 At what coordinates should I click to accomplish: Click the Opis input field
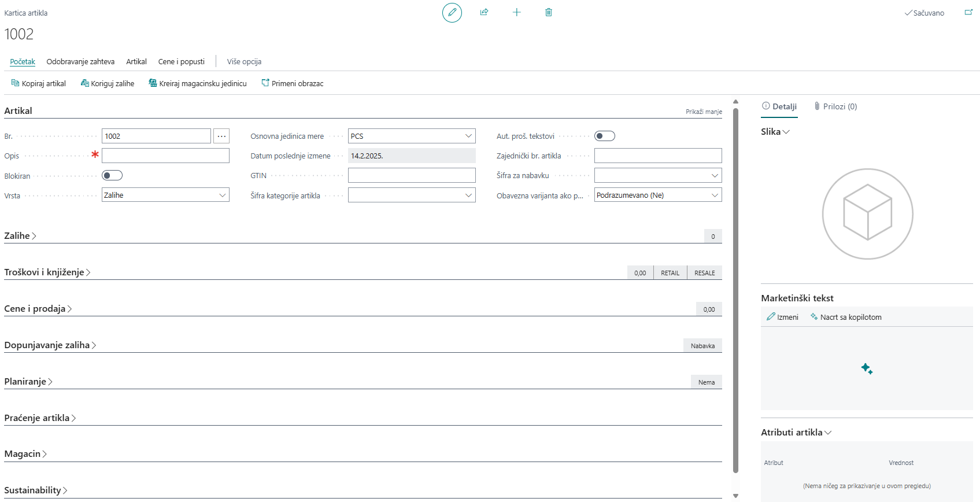pyautogui.click(x=165, y=156)
